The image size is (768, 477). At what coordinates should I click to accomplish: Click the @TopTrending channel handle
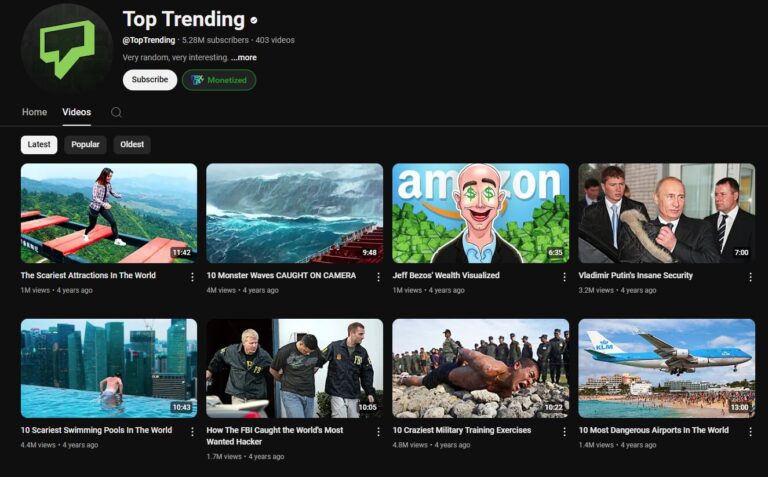149,40
